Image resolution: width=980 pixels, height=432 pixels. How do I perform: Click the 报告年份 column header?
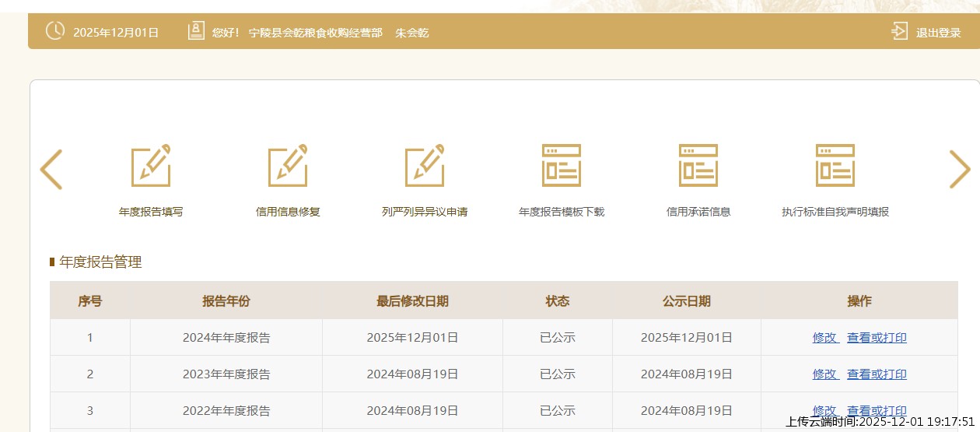[226, 301]
